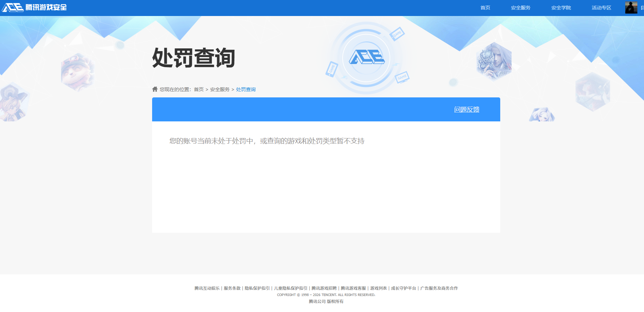
Task: Open the 成长守护平台 footer link
Action: [x=403, y=288]
